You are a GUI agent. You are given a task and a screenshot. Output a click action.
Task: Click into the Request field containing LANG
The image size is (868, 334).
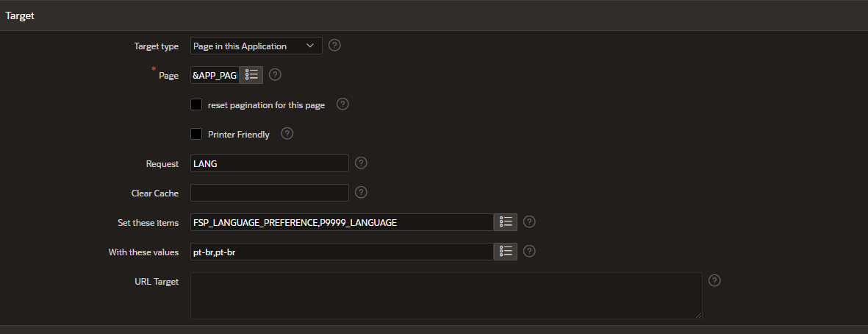(270, 163)
